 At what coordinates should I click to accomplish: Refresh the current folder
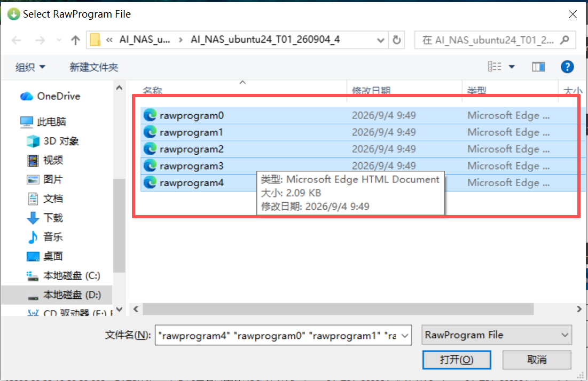(397, 39)
